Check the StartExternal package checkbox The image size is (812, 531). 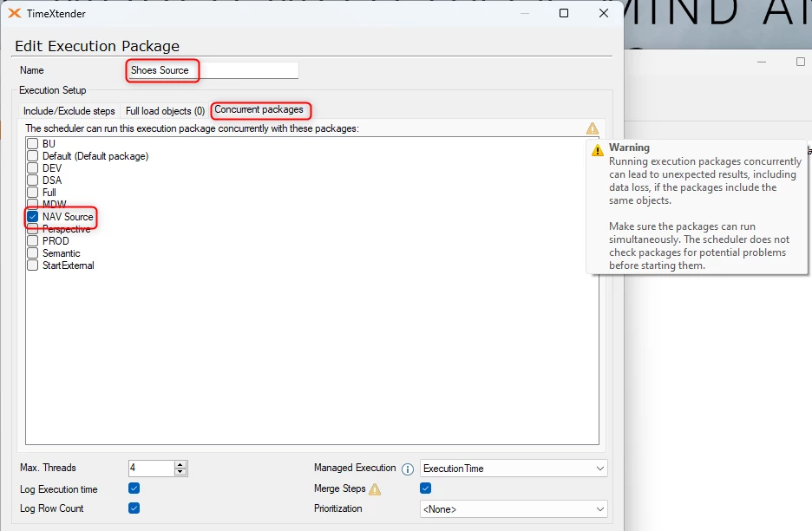click(33, 265)
